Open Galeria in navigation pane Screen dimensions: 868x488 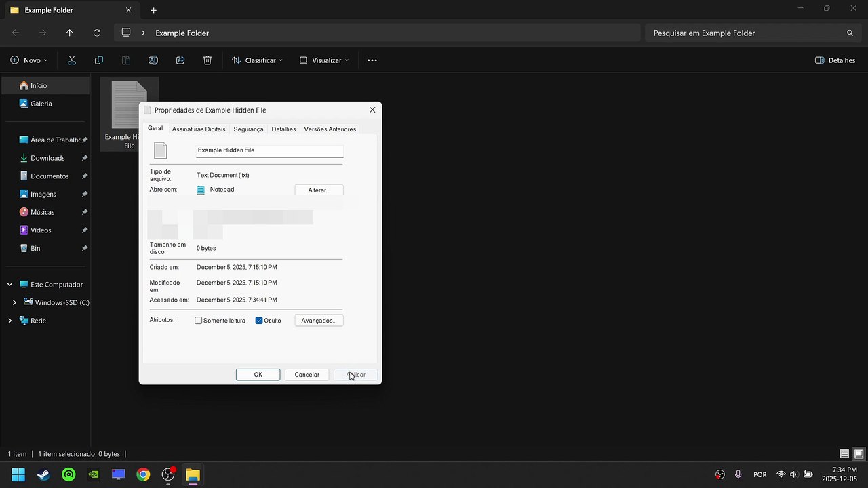point(45,104)
